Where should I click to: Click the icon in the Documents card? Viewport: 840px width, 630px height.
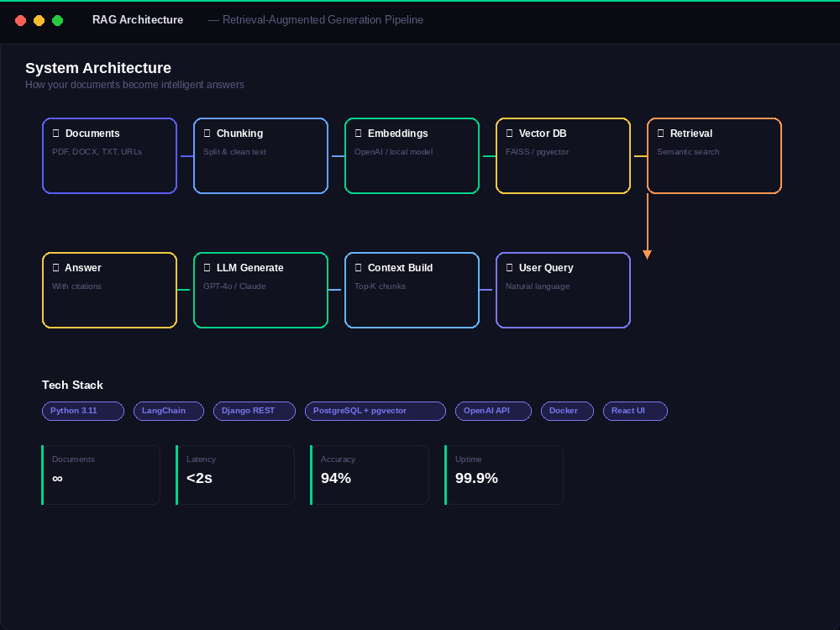pyautogui.click(x=55, y=134)
